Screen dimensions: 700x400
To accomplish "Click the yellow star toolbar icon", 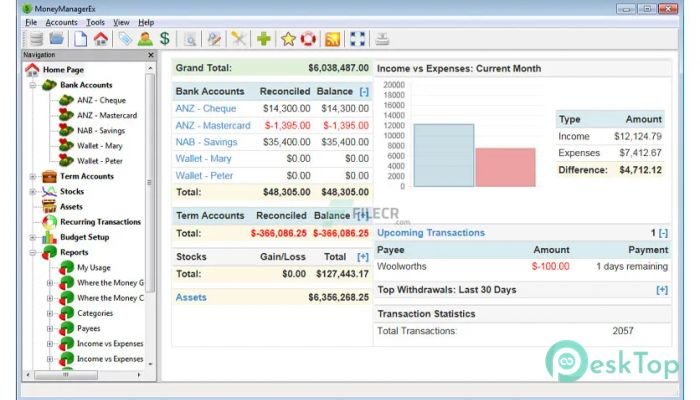I will [x=288, y=39].
